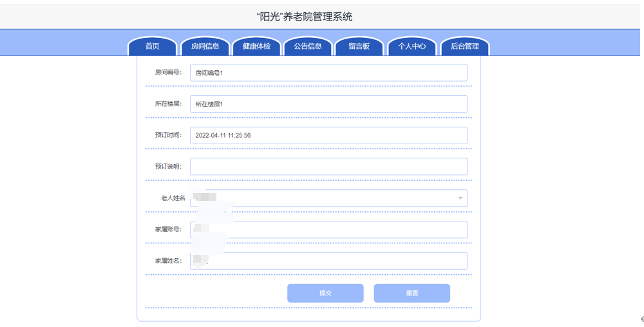
Task: Click the 家属账号 input field
Action: pyautogui.click(x=328, y=229)
